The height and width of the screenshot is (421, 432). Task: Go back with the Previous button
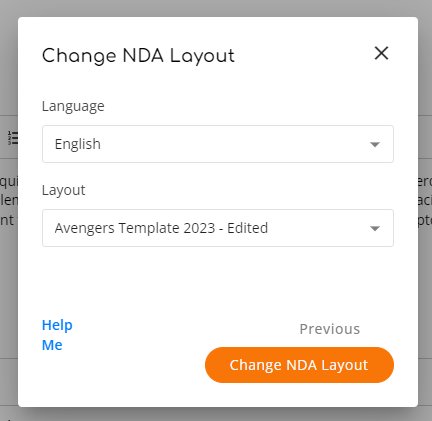(x=330, y=329)
